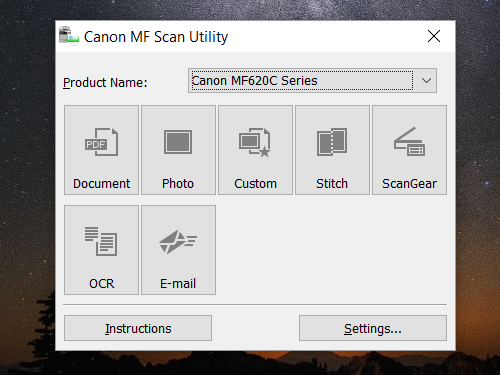
Task: Choose the Stitch scan icon
Action: [332, 142]
